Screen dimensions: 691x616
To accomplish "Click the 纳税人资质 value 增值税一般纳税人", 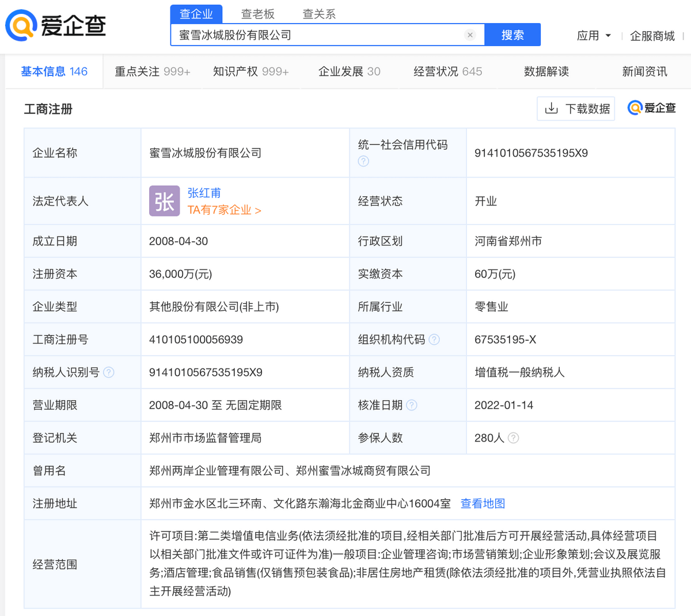I will [519, 372].
